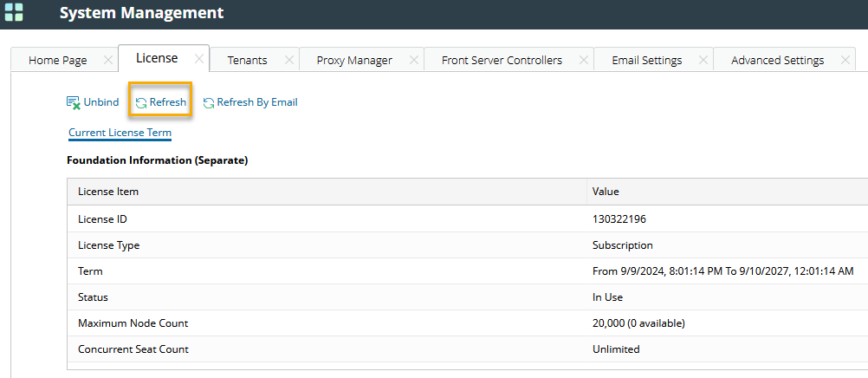
Task: Close the Tenants tab
Action: pyautogui.click(x=289, y=60)
